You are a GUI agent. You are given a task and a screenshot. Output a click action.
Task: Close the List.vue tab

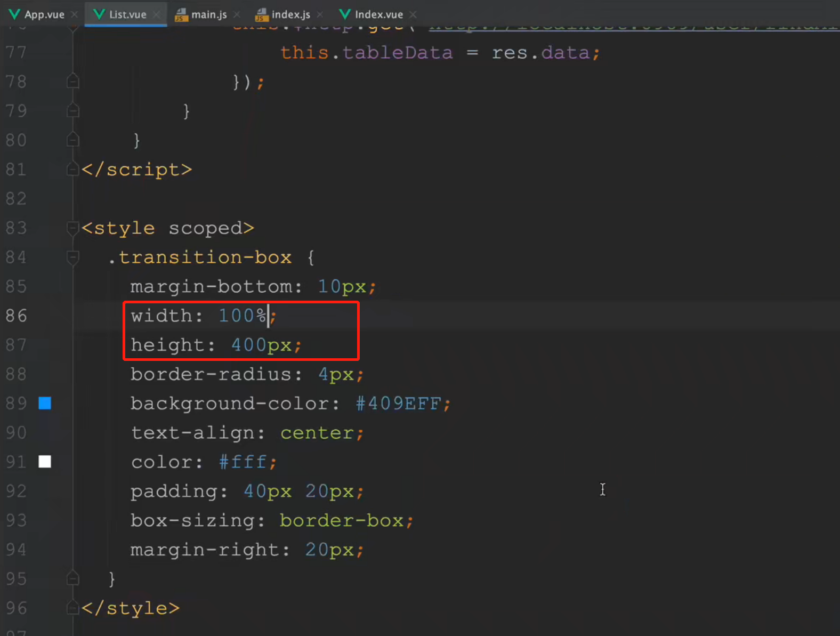click(156, 14)
